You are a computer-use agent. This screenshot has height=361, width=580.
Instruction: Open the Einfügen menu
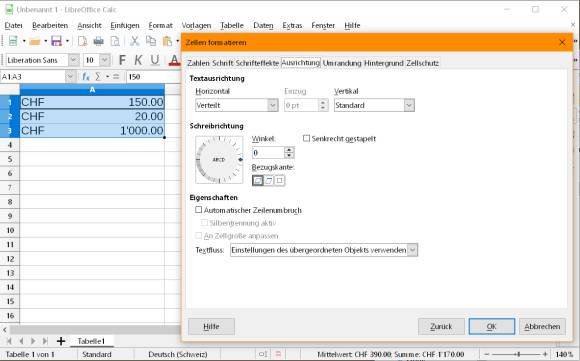[x=125, y=26]
